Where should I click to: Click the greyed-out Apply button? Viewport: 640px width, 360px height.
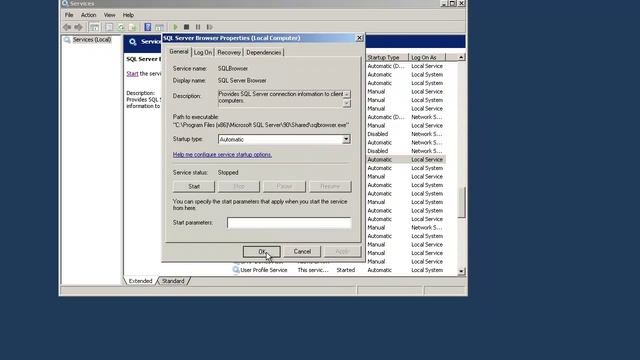[342, 252]
